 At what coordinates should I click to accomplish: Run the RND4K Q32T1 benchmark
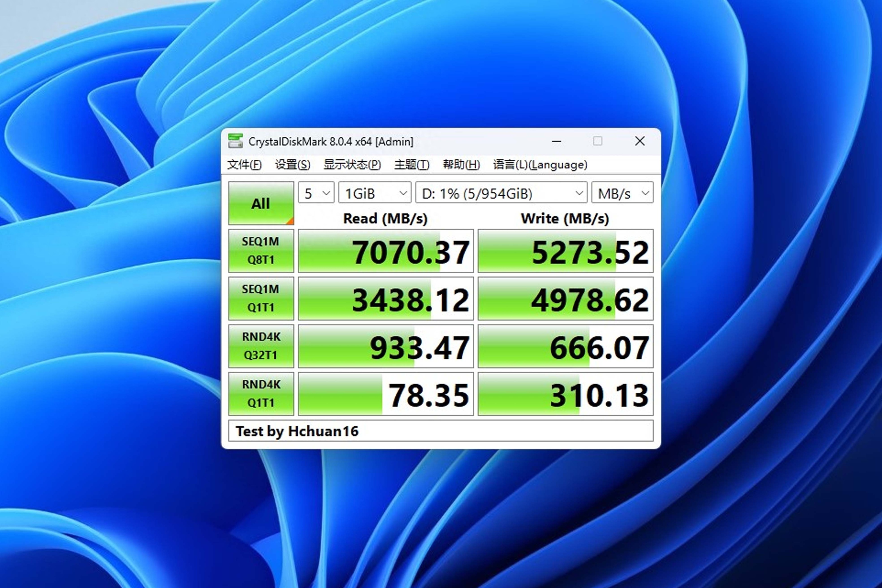pos(261,346)
